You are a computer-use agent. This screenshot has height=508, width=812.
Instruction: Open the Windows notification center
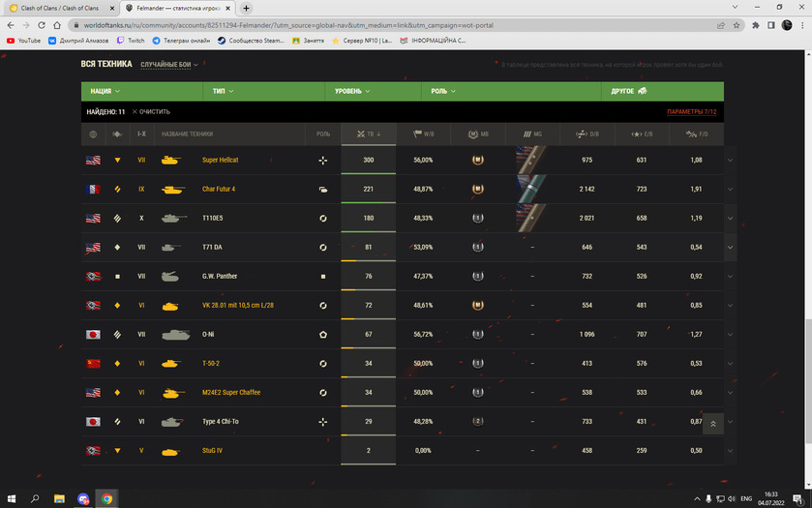[798, 498]
